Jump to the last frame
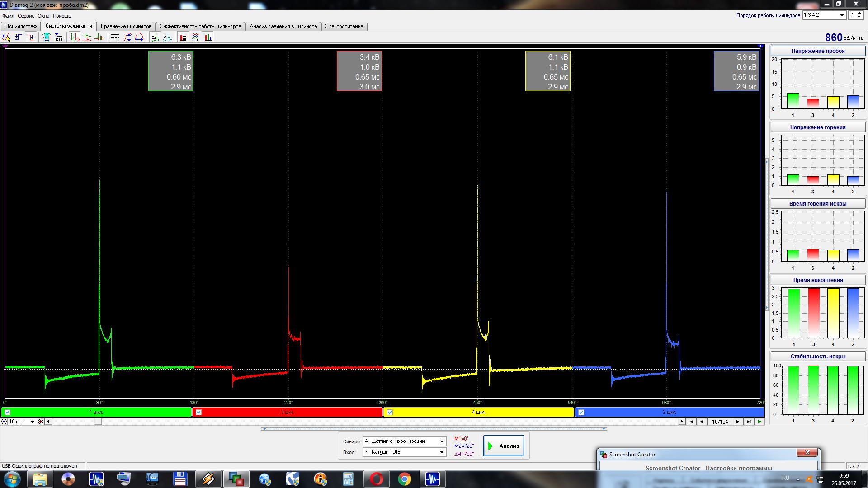Image resolution: width=868 pixels, height=488 pixels. 749,422
